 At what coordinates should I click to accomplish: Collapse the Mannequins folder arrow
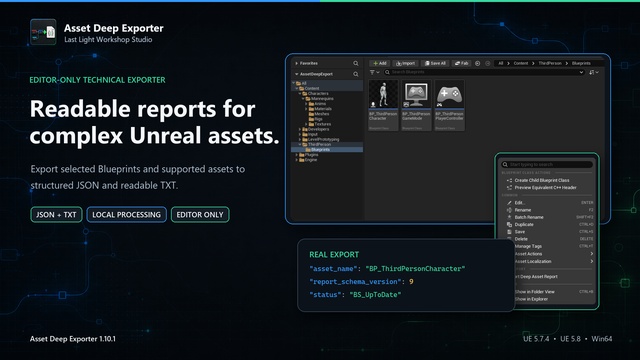coord(303,98)
